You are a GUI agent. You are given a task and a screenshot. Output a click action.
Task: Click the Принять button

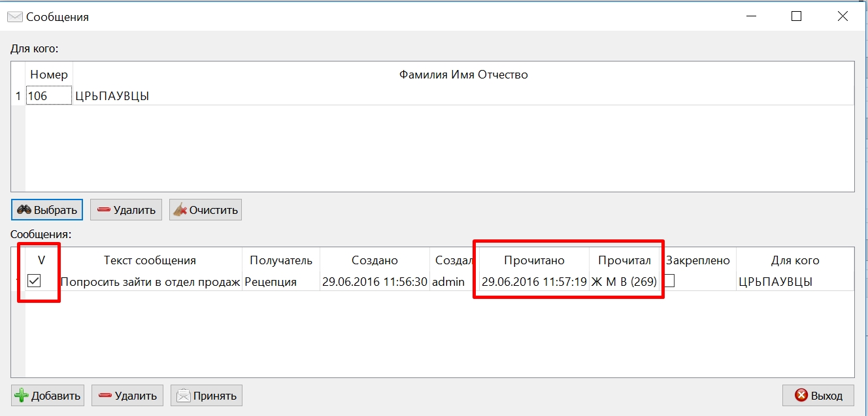[207, 395]
